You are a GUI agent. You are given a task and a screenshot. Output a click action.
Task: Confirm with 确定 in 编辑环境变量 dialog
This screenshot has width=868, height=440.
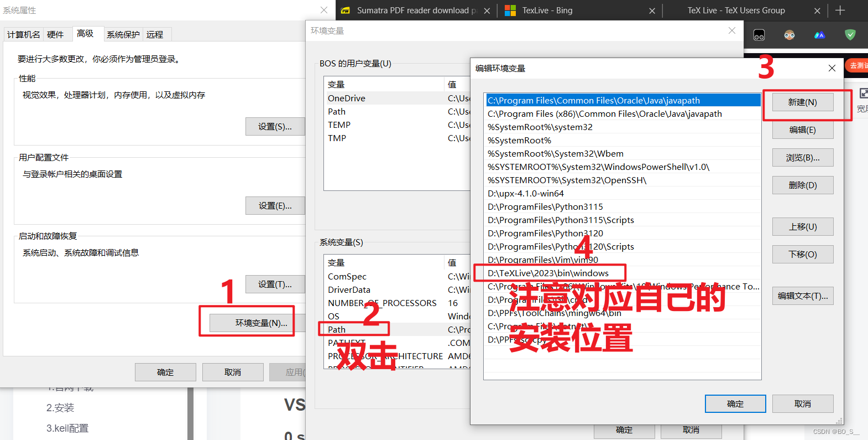click(735, 404)
